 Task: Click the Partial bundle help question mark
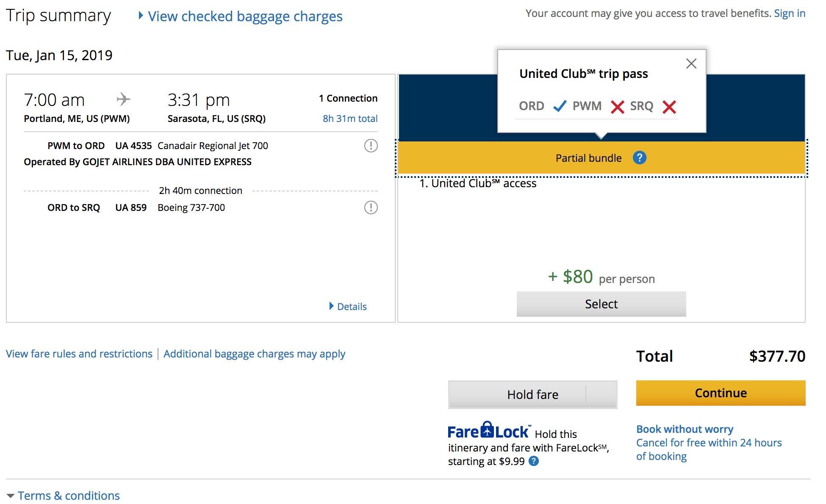[639, 158]
